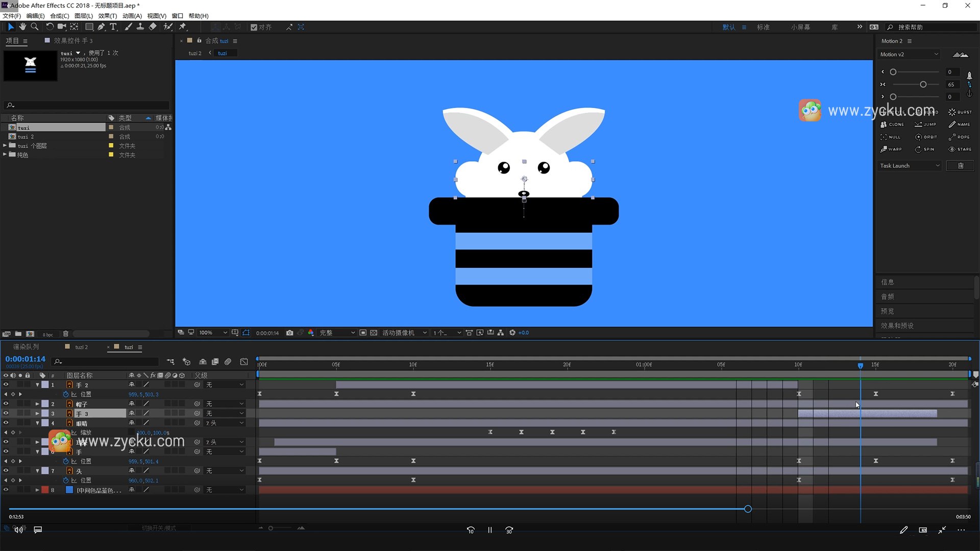
Task: Select the Puppet Pin tool
Action: click(183, 27)
